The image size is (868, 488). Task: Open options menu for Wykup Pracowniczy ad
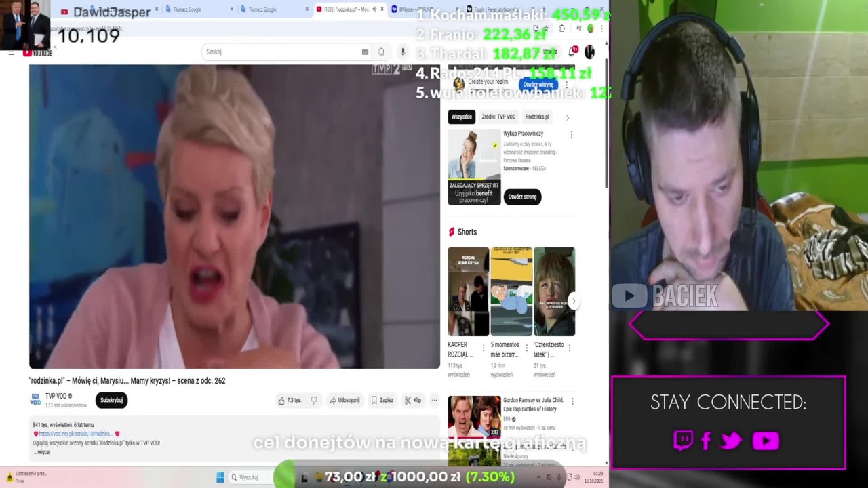click(571, 135)
